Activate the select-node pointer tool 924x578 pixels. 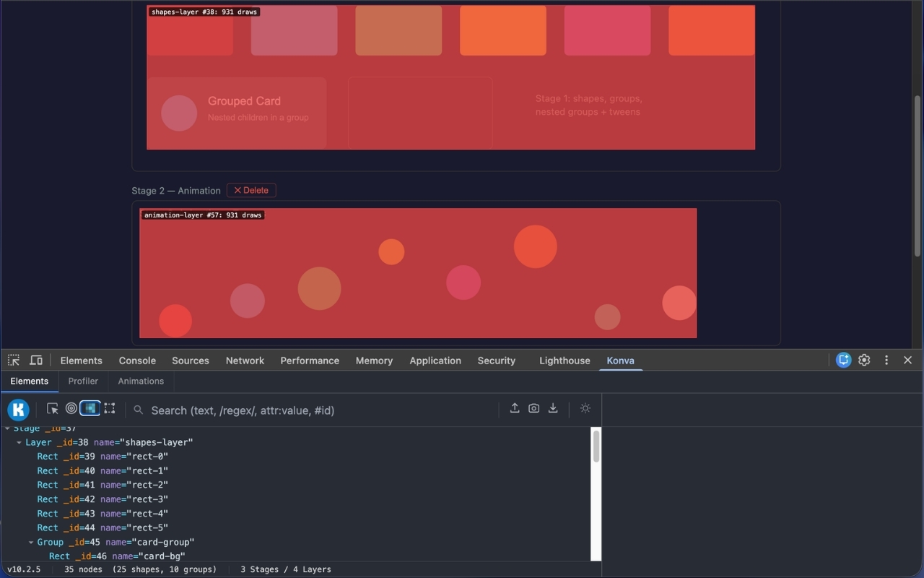[x=52, y=409]
